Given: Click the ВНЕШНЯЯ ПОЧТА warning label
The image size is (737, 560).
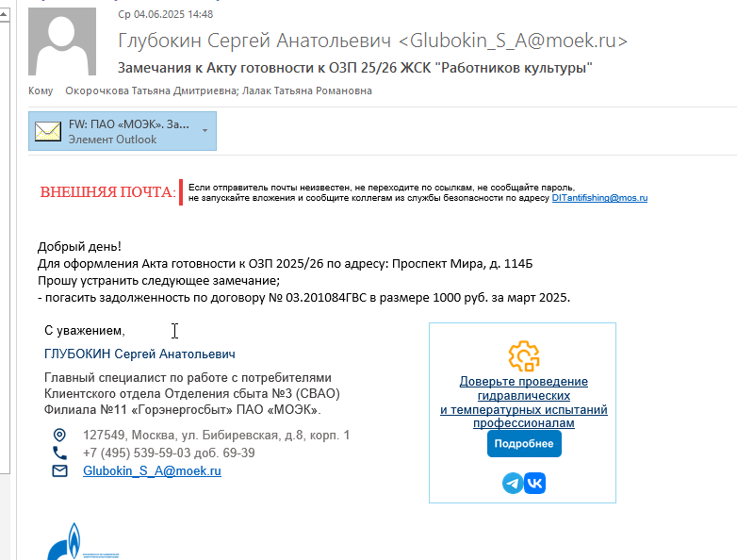Looking at the screenshot, I should coord(107,191).
